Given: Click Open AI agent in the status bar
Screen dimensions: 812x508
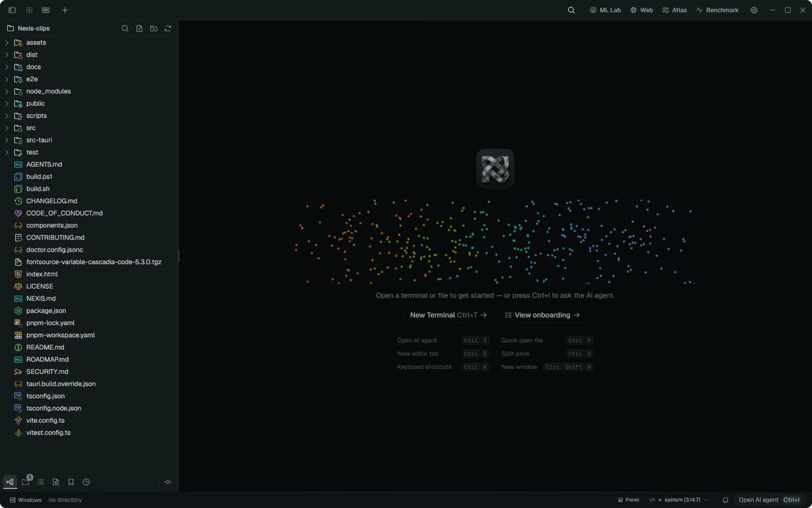Looking at the screenshot, I should point(769,500).
